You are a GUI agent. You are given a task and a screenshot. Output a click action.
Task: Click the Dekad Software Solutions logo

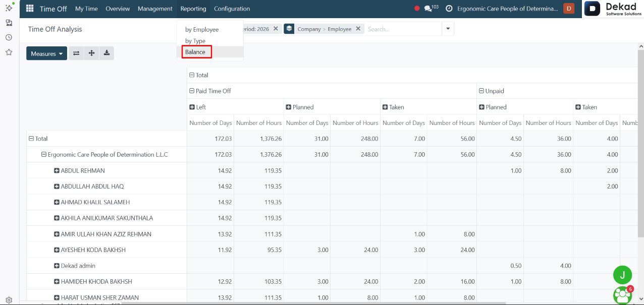pos(614,9)
